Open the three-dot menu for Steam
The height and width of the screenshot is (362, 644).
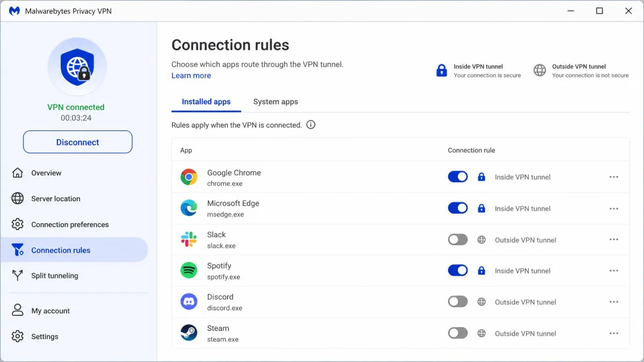614,333
